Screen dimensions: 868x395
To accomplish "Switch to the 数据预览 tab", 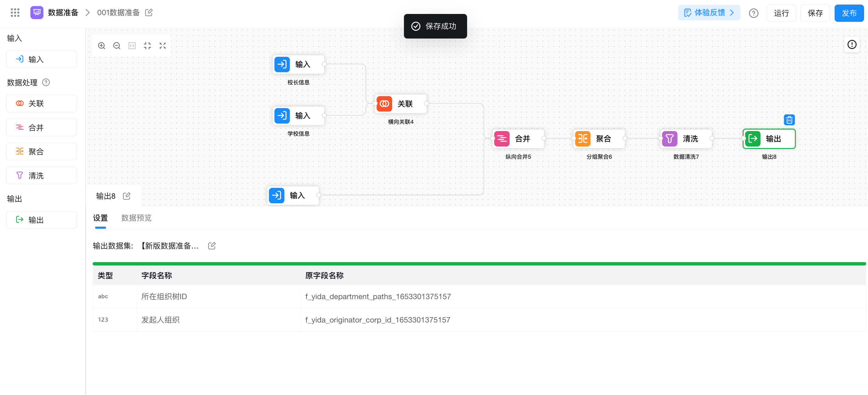I will (136, 218).
